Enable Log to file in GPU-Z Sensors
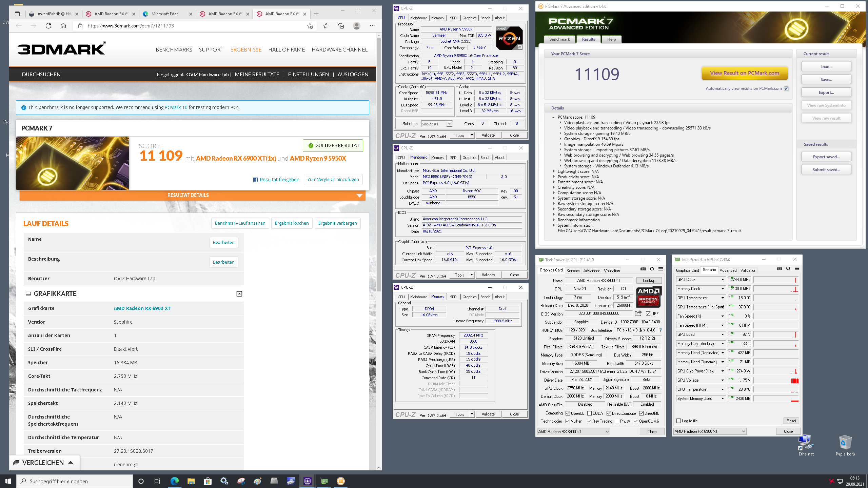 (678, 421)
